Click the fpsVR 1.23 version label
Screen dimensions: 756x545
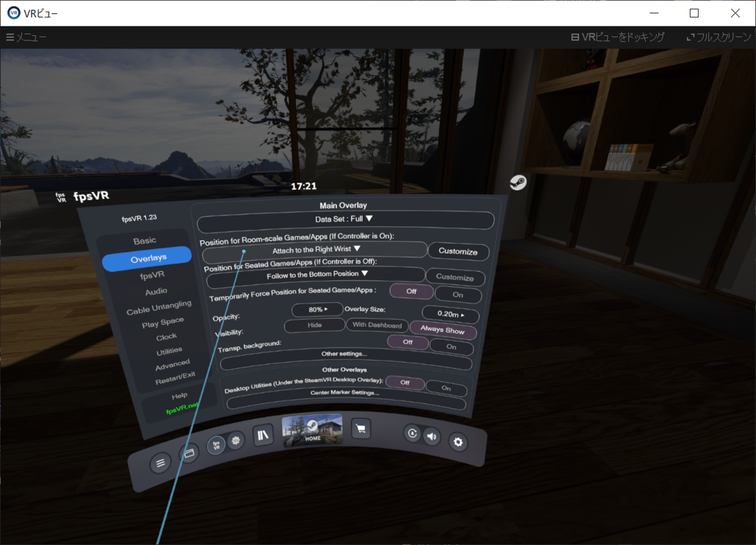(139, 218)
